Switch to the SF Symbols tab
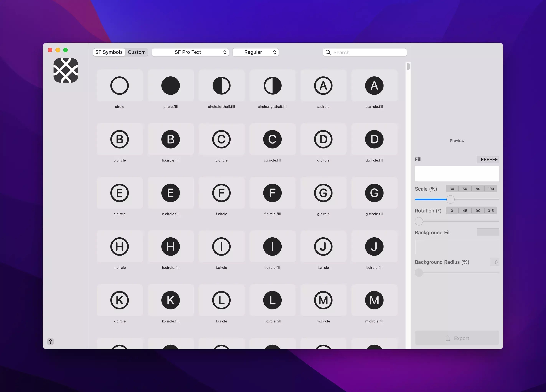Viewport: 546px width, 392px height. (109, 52)
